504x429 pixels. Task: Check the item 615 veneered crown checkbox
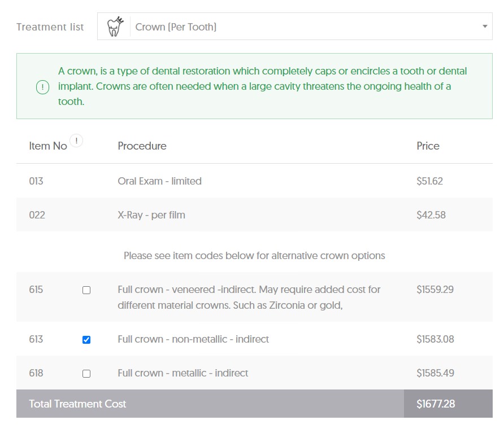coord(86,290)
